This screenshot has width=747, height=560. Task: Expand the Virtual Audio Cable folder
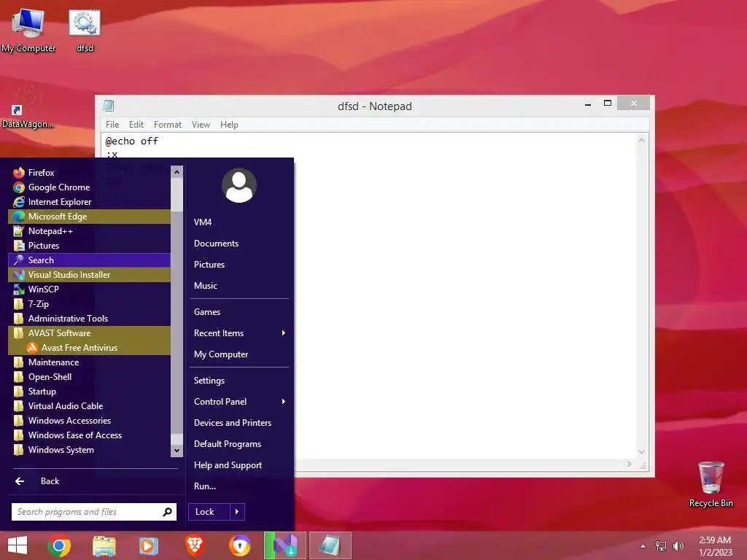(89, 405)
